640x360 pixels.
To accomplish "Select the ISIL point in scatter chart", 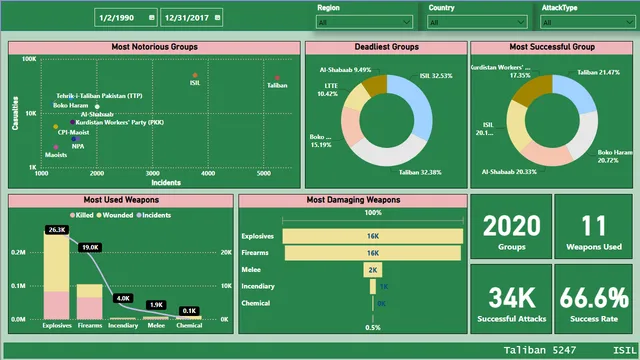I will (195, 75).
